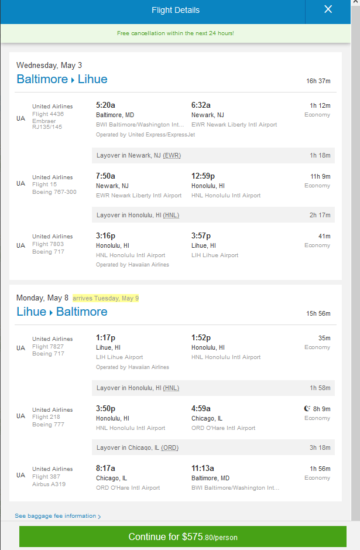Click the Lihue › Baltimore route heading

pos(62,312)
